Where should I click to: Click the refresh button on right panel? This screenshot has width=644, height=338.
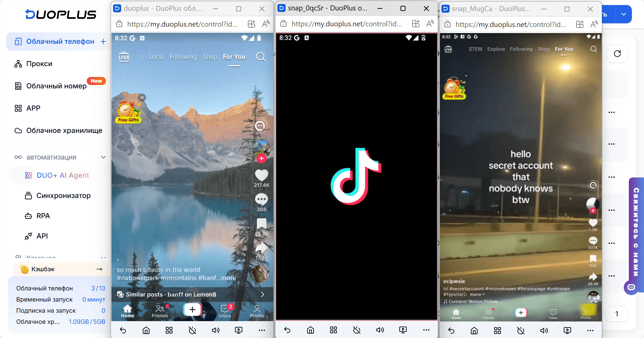click(617, 54)
